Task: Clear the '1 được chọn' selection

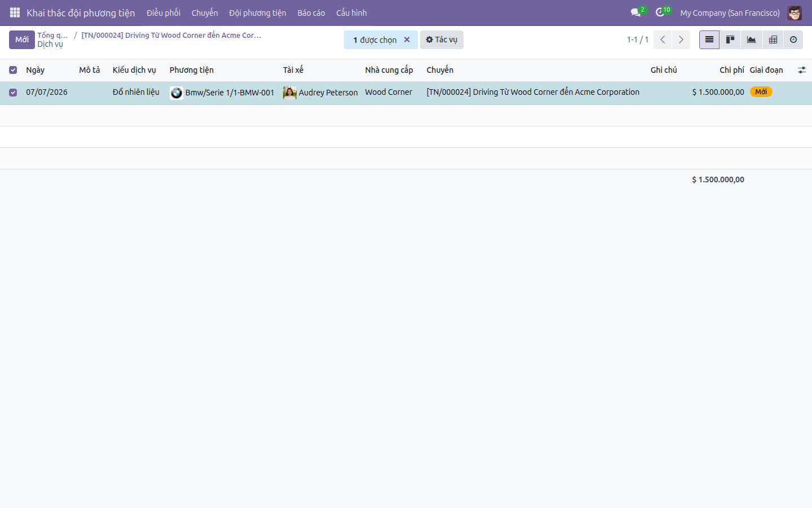Action: click(407, 40)
